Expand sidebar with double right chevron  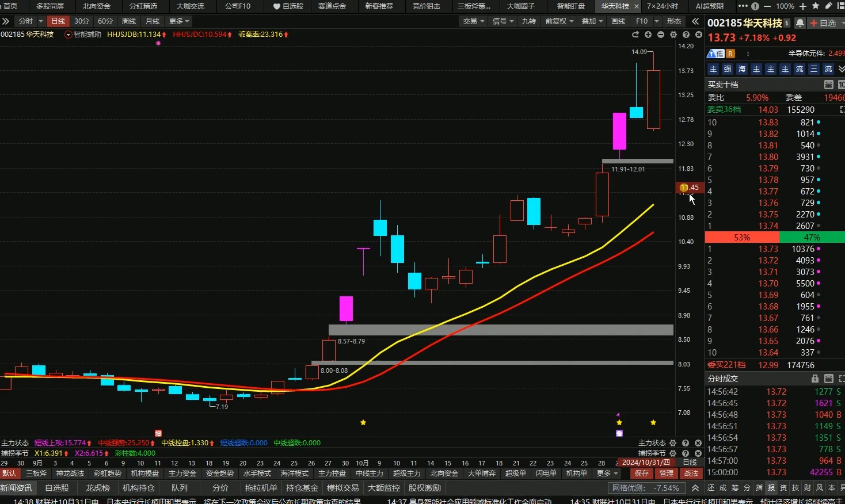click(6, 21)
